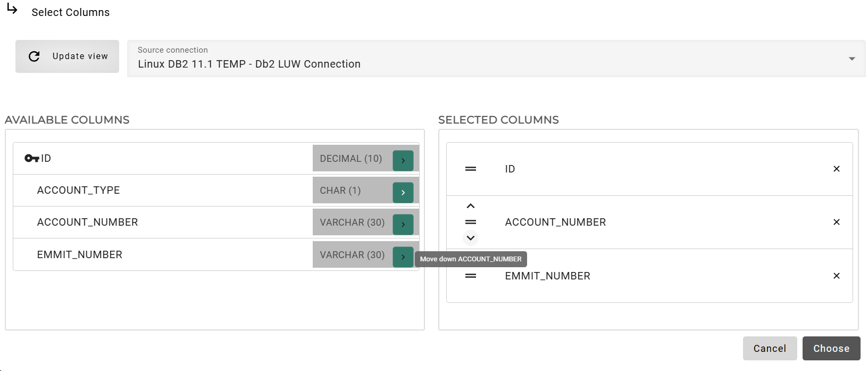Click the key icon next to ID column
868x371 pixels.
pyautogui.click(x=31, y=157)
